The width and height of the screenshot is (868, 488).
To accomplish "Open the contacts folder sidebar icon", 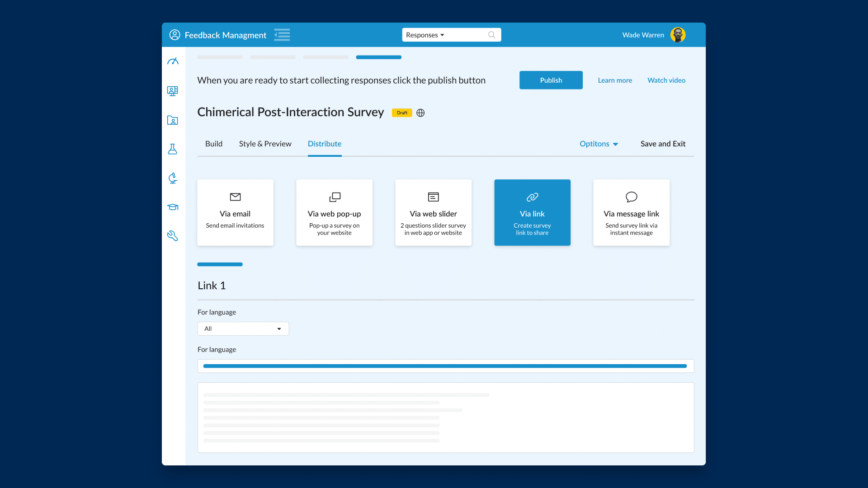I will click(x=173, y=120).
